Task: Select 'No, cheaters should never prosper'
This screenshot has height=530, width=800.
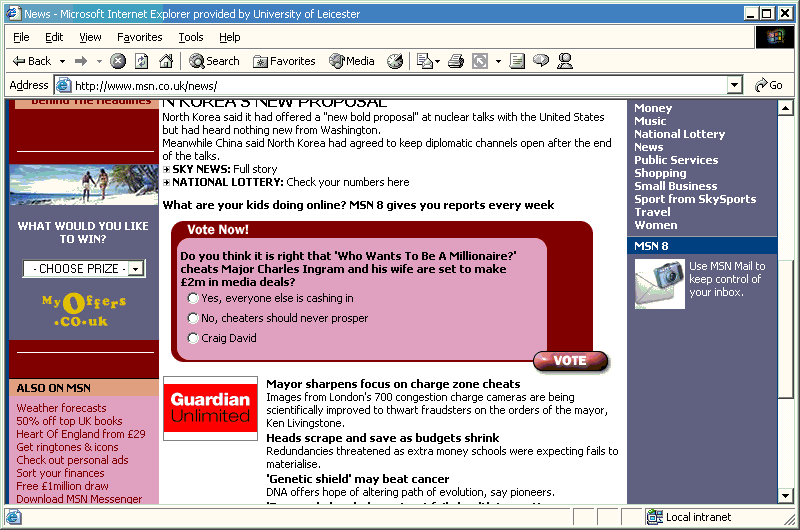Action: point(193,318)
